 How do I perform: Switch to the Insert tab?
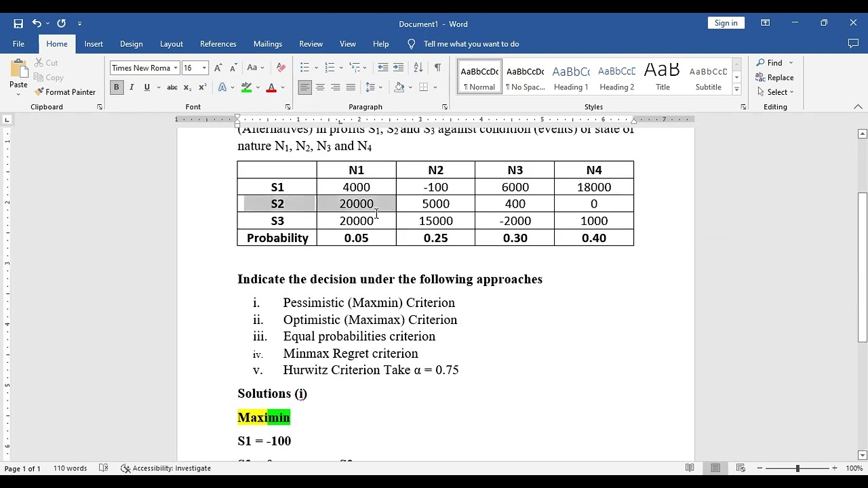94,44
